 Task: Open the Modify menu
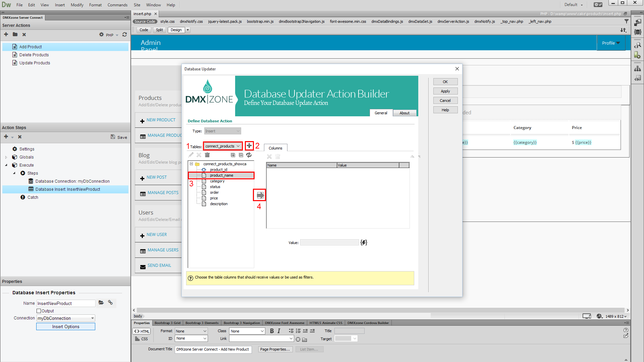[x=77, y=5]
